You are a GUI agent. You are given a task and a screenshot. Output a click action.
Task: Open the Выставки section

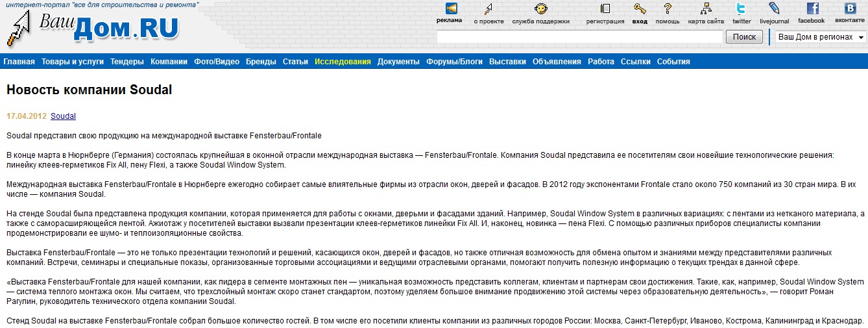(507, 62)
